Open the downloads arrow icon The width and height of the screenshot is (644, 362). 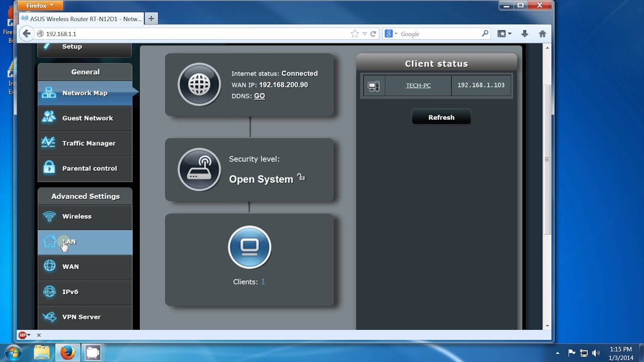(524, 34)
